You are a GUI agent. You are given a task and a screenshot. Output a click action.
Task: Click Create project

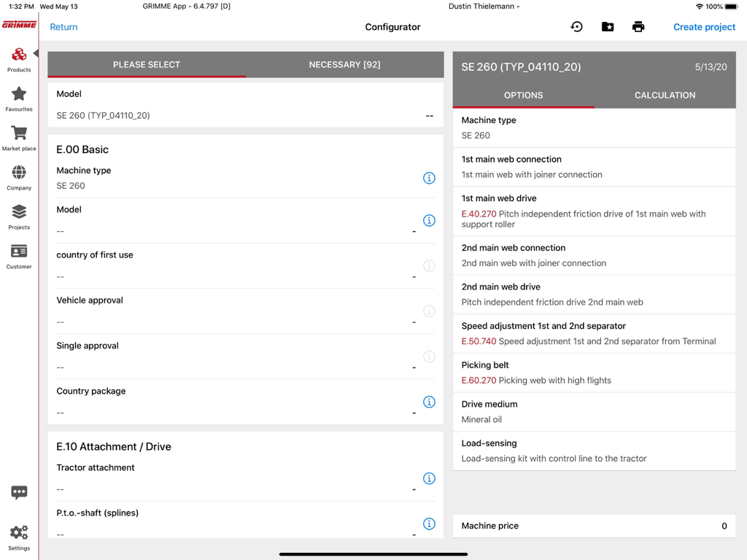(x=704, y=26)
